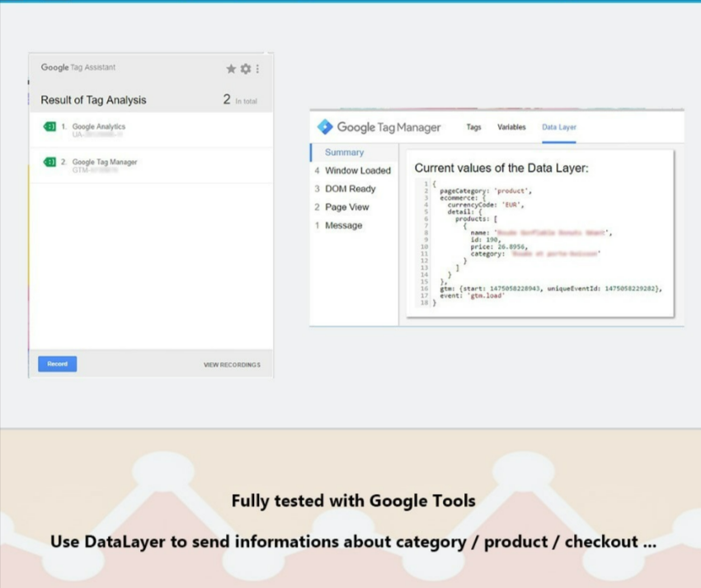Click the star icon in Tag Assistant

[x=231, y=68]
